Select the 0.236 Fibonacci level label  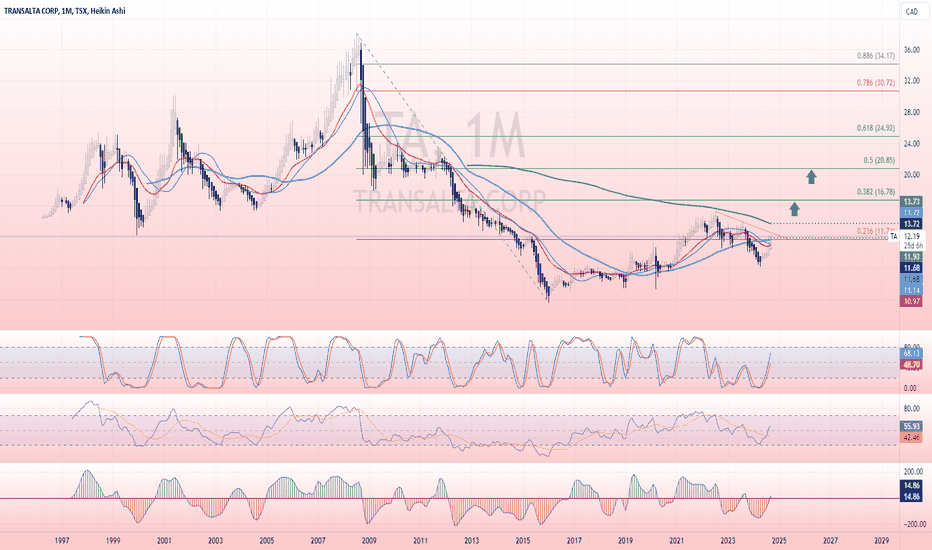point(876,231)
